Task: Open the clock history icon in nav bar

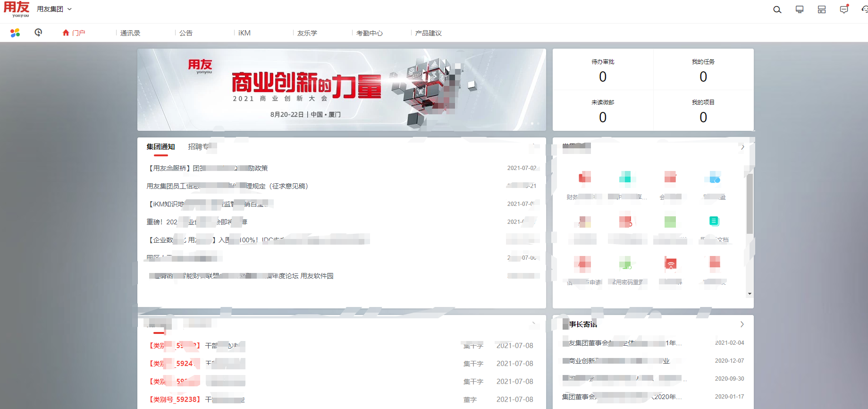Action: [38, 33]
